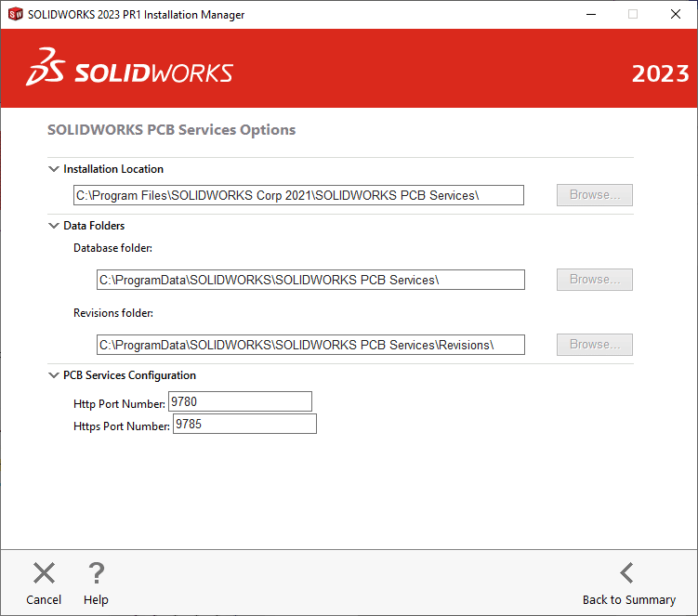Click the SOLIDWORKS logo in the red banner
Viewport: 698px width, 616px height.
129,68
